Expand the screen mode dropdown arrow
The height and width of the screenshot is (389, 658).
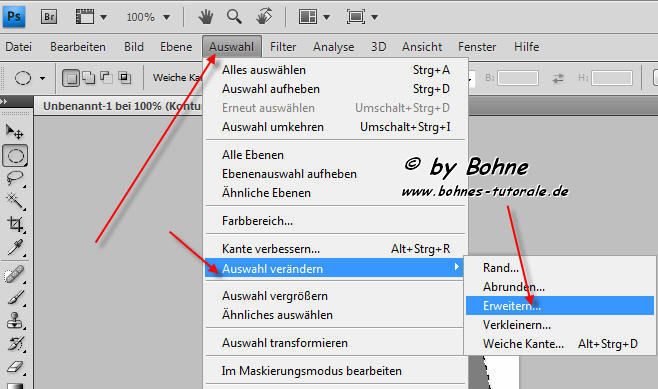374,17
